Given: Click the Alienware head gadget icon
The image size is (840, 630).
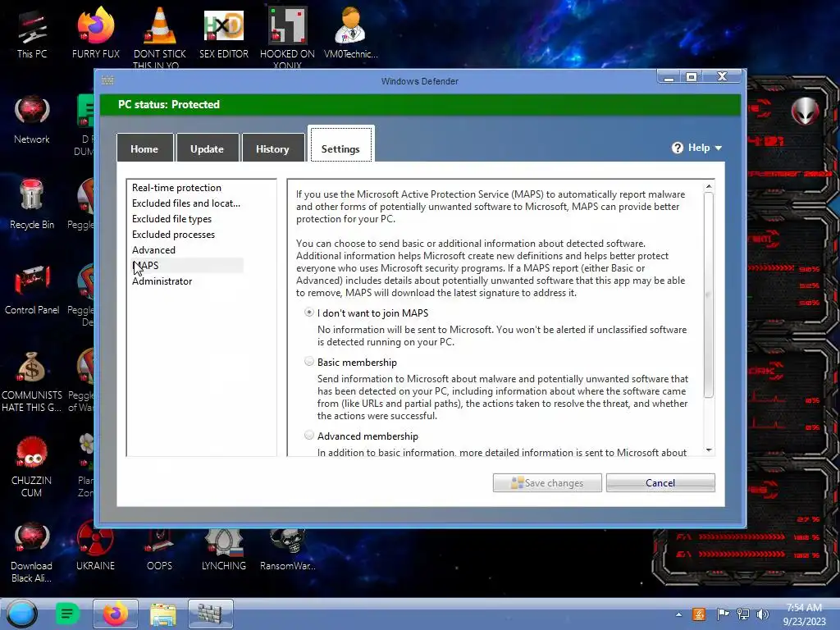Looking at the screenshot, I should point(805,111).
